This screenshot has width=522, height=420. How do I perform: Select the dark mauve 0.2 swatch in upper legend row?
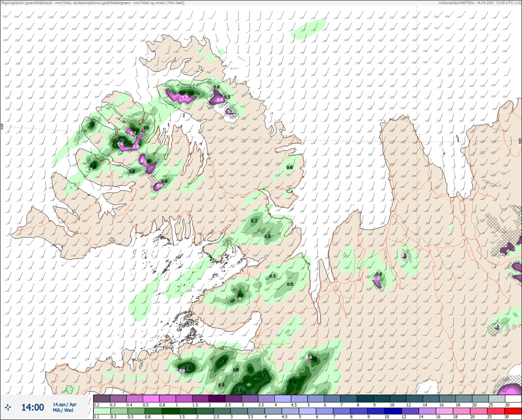pos(102,398)
